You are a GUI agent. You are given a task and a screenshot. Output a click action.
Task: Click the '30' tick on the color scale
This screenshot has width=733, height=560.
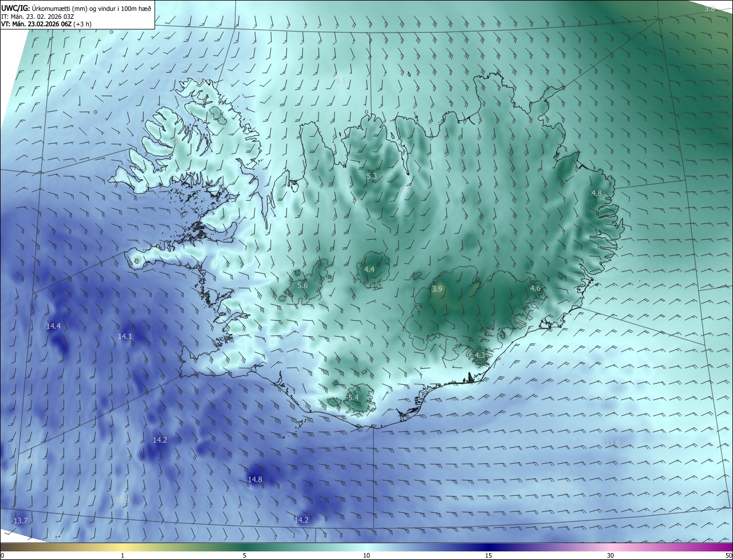point(610,555)
